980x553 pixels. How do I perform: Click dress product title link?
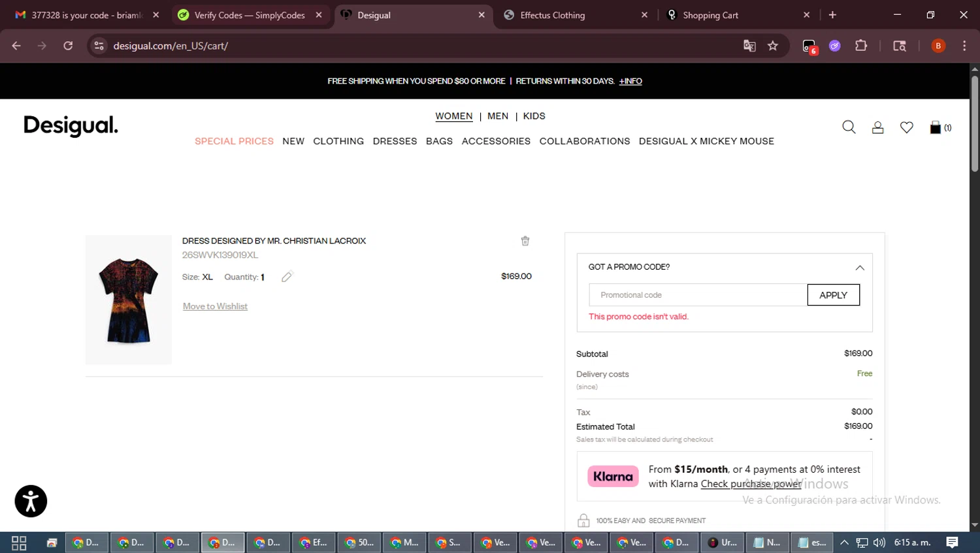pyautogui.click(x=274, y=241)
